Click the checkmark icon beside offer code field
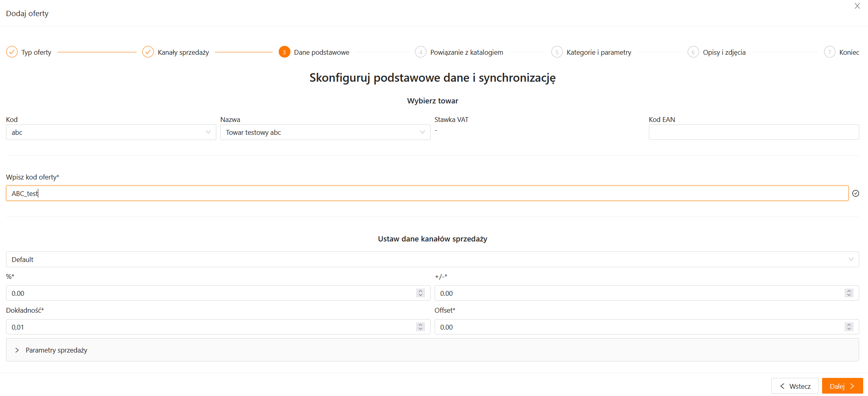The width and height of the screenshot is (868, 396). click(x=856, y=194)
